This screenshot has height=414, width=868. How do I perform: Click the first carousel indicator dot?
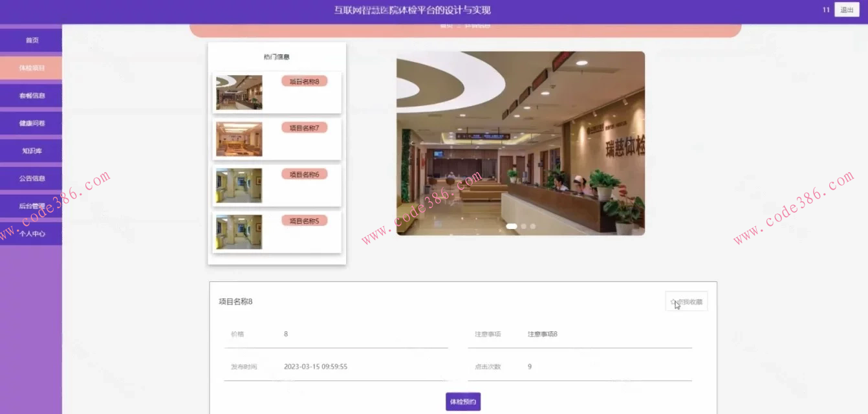(512, 226)
